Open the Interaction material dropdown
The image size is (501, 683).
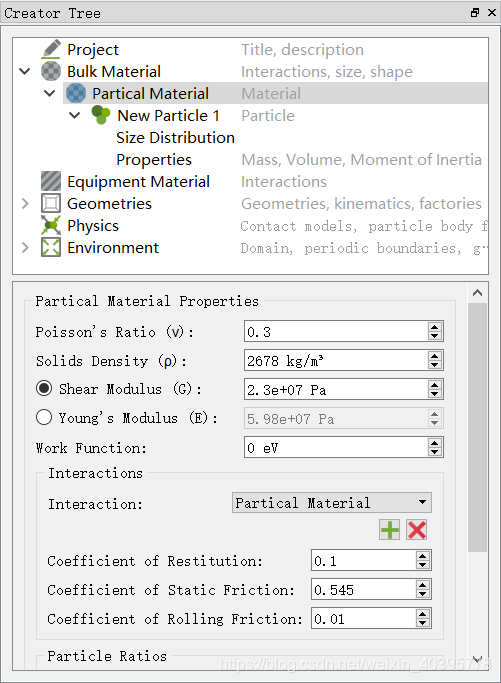tap(332, 503)
